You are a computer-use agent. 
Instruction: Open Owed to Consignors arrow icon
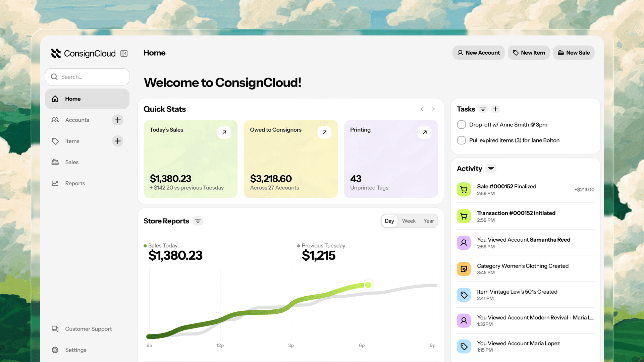[324, 132]
